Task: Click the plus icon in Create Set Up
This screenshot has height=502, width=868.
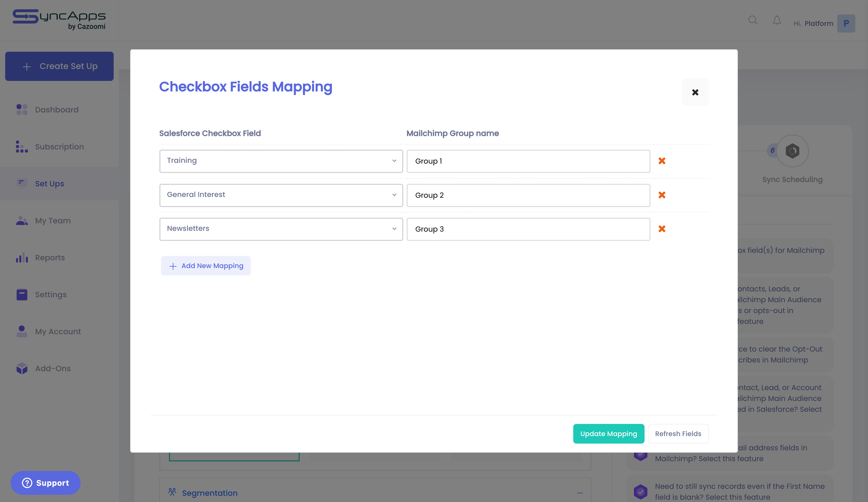Action: click(27, 66)
